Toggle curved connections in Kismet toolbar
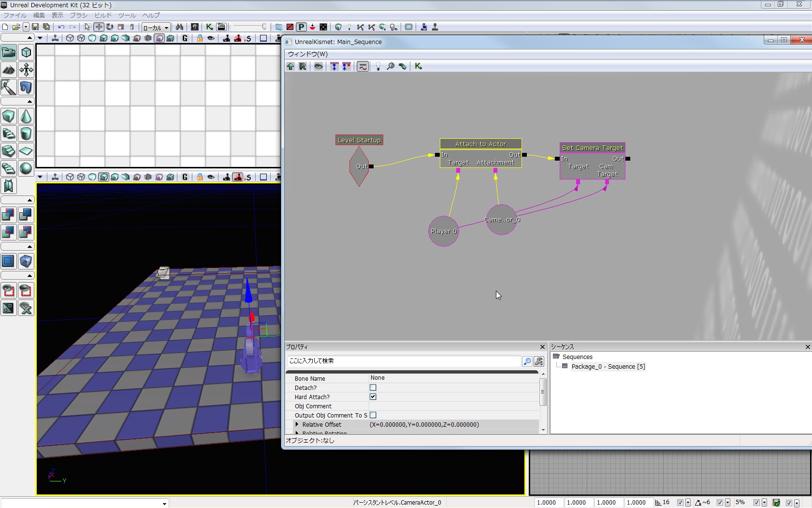 (x=362, y=66)
